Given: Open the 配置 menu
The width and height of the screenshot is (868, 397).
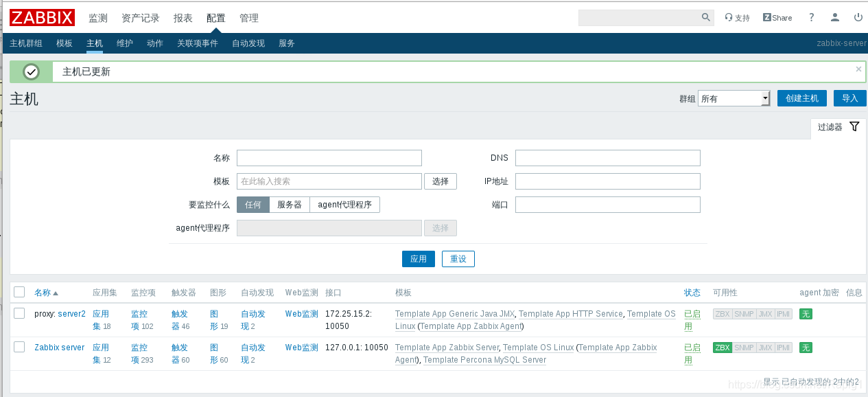Looking at the screenshot, I should 216,18.
